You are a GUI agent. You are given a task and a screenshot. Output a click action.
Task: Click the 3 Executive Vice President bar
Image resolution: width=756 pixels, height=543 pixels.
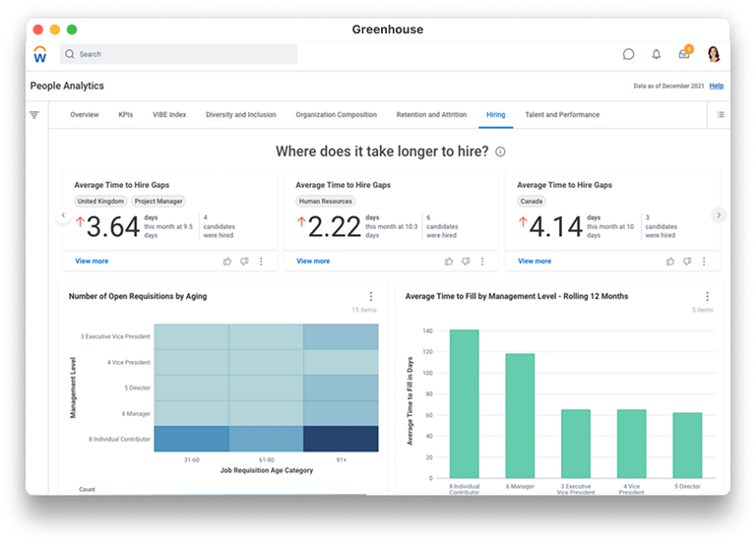(576, 444)
